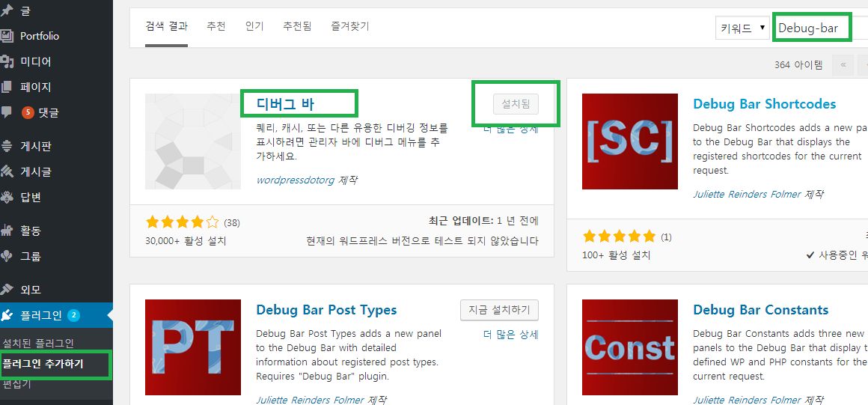Click the Const plugin thumbnail
Viewport: 868px width, 405px height.
tap(630, 347)
